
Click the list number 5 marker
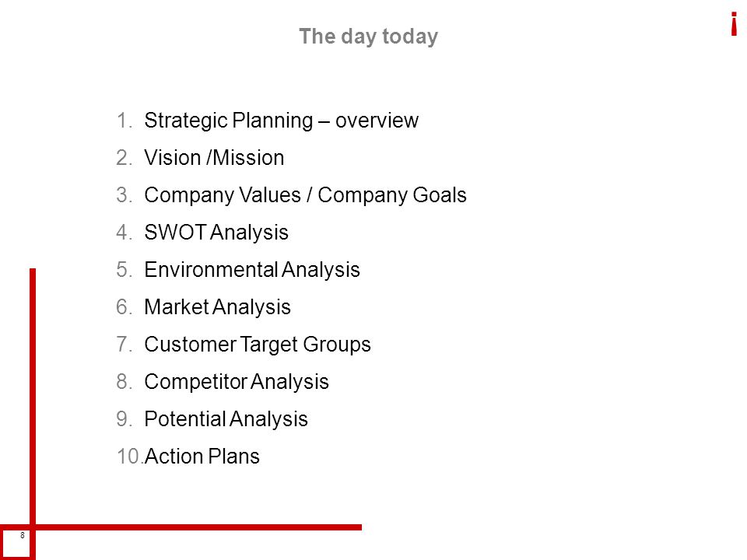pyautogui.click(x=124, y=270)
